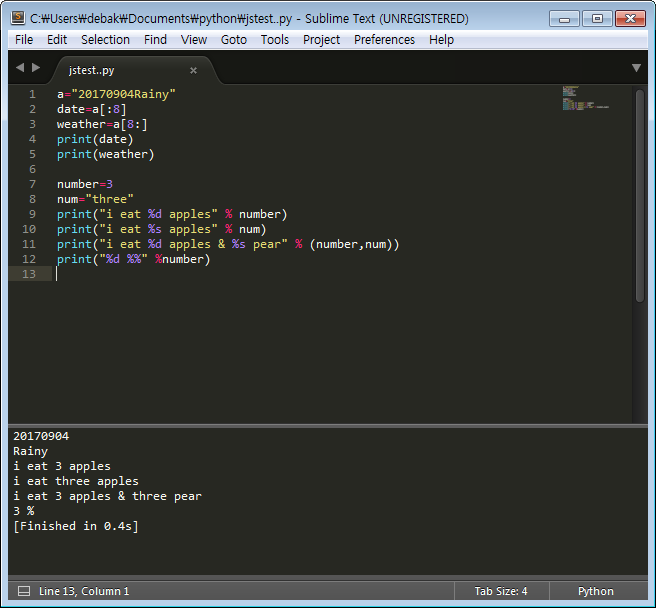Viewport: 656px width, 608px height.
Task: Open the Find menu
Action: pyautogui.click(x=155, y=40)
